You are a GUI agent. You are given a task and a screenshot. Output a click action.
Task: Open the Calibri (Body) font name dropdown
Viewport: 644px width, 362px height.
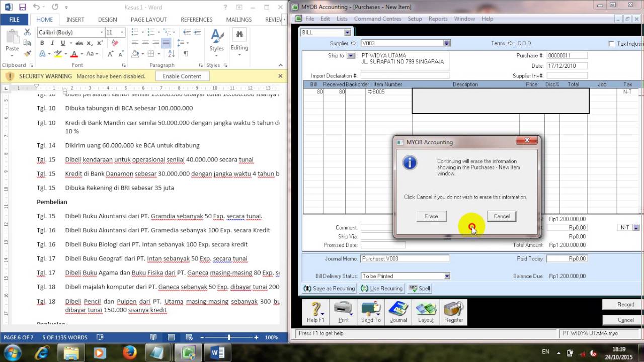point(102,32)
